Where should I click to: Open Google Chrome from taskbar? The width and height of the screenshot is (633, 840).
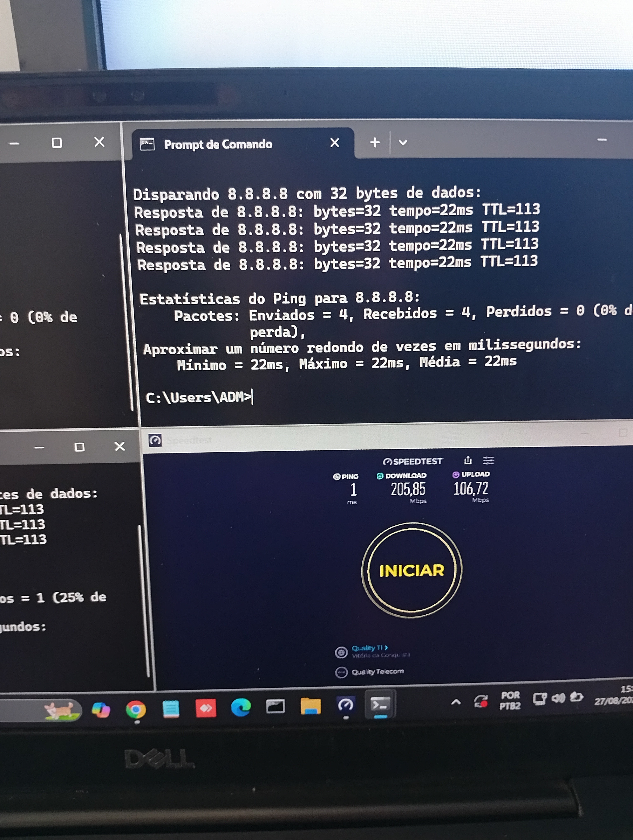(136, 709)
